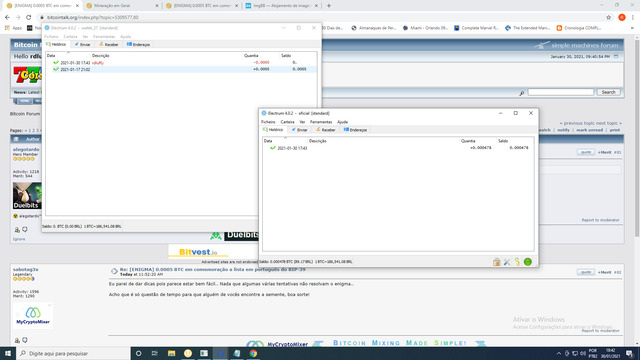Click in the forum search text field
640x360 pixels.
click(x=561, y=92)
